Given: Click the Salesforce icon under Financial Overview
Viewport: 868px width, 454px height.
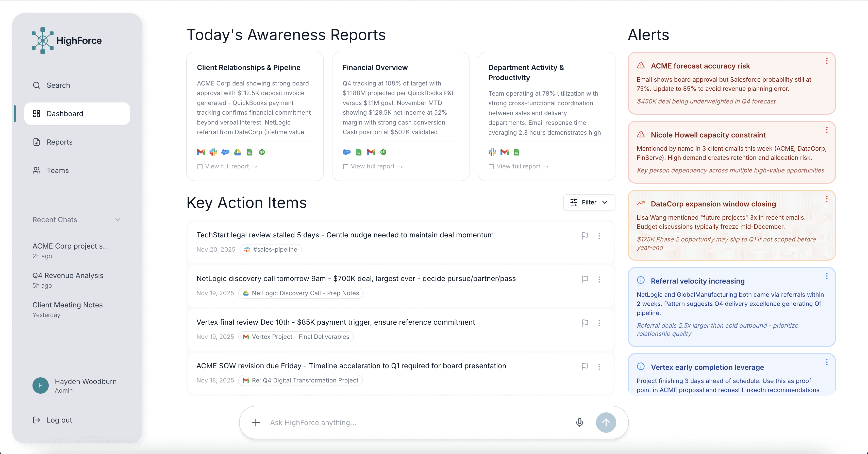Looking at the screenshot, I should coord(347,152).
